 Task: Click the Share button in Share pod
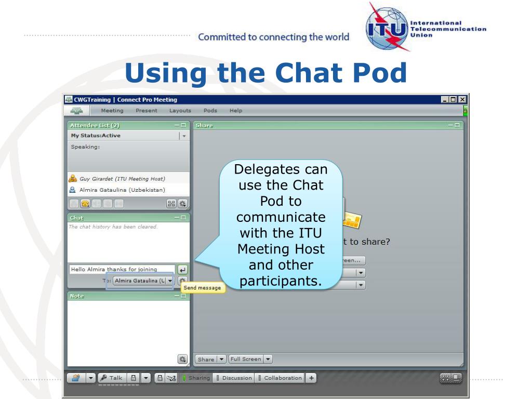[x=206, y=359]
